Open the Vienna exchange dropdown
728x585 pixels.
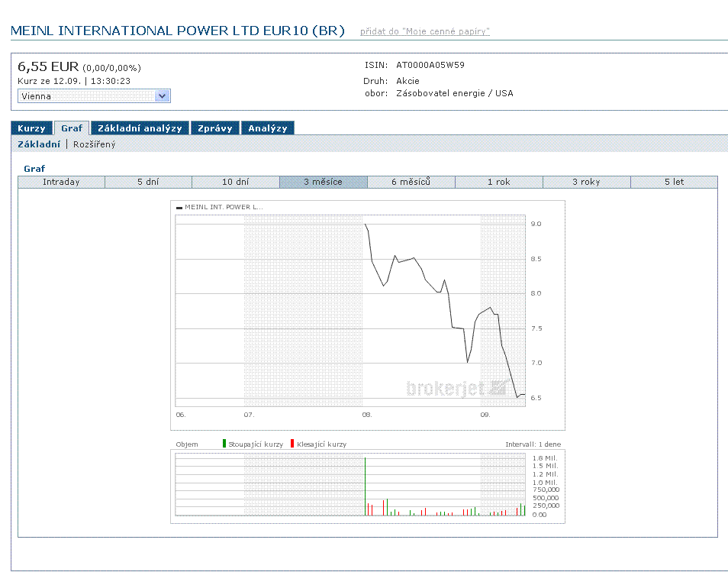tap(94, 96)
